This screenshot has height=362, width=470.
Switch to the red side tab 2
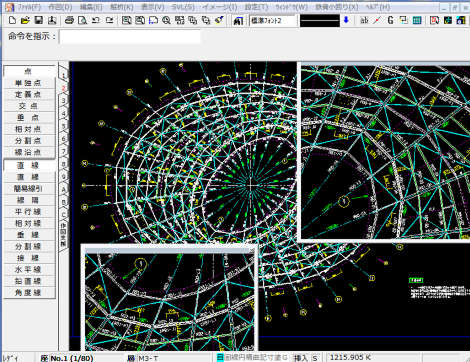[x=63, y=88]
